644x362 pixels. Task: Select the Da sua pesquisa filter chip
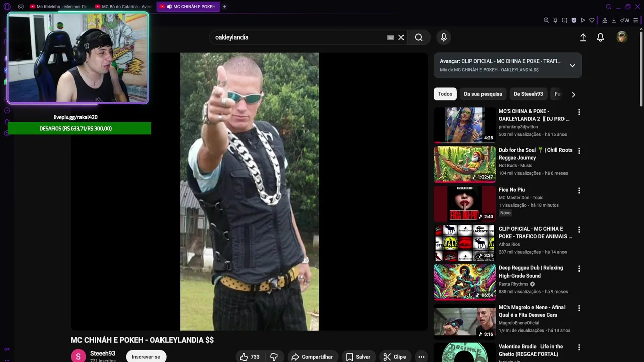[482, 94]
